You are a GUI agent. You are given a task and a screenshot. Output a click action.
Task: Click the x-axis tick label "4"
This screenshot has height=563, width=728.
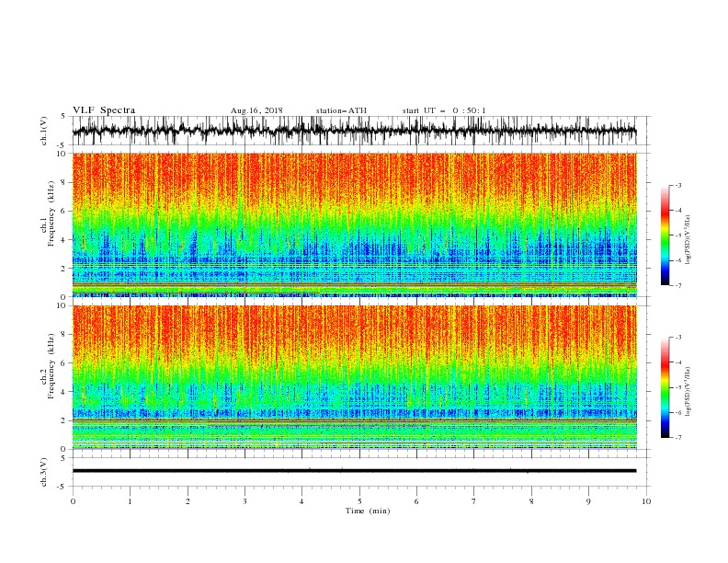pos(302,501)
